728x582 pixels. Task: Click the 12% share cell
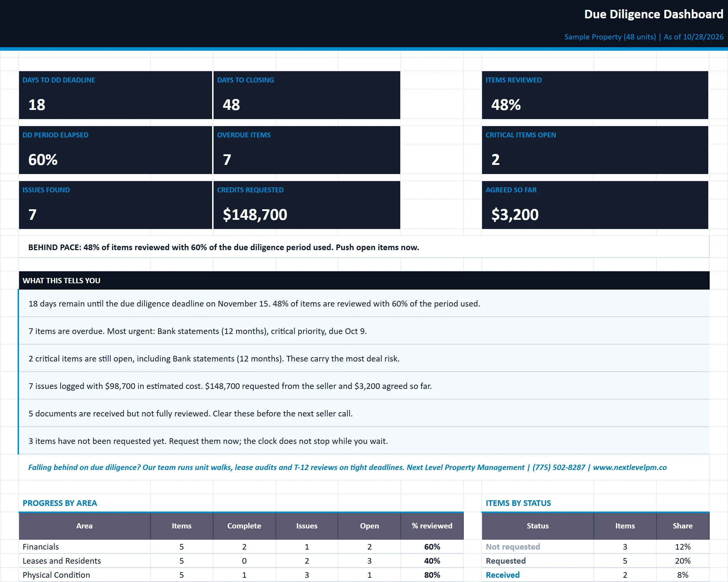coord(683,547)
